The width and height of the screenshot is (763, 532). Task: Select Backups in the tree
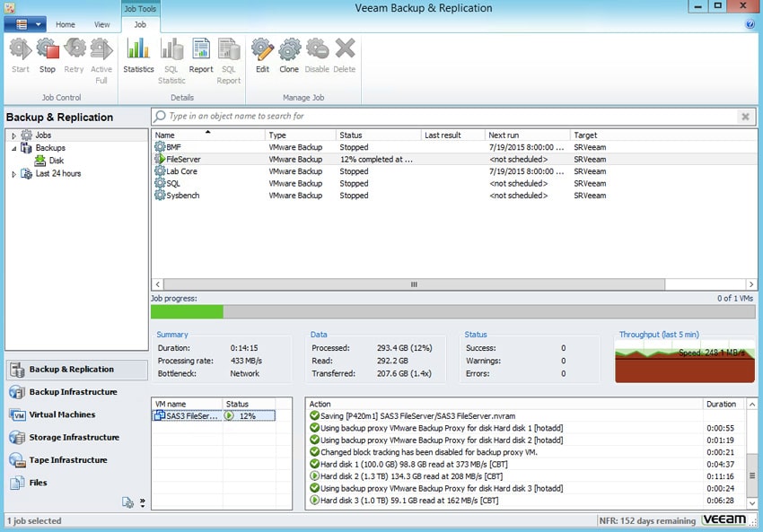point(50,148)
